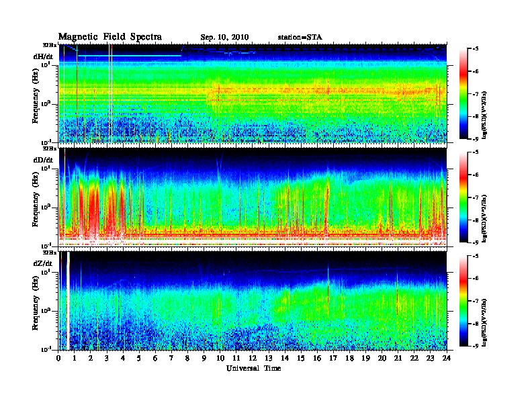Select the dZ/dt panel label
The height and width of the screenshot is (411, 532).
click(43, 263)
